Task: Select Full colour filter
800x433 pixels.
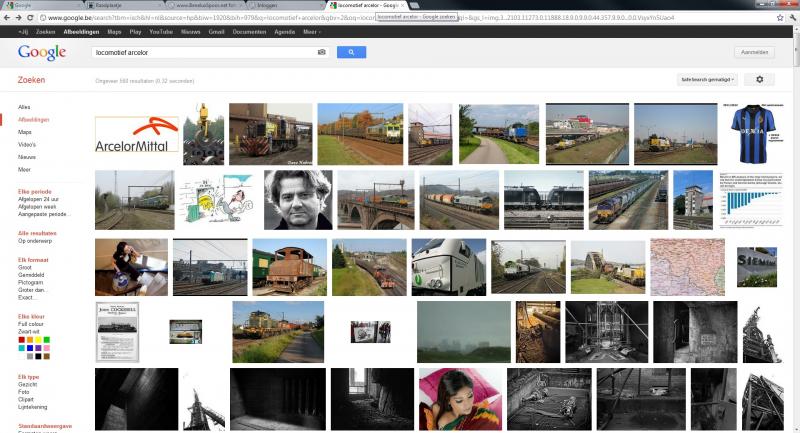Action: coord(31,324)
